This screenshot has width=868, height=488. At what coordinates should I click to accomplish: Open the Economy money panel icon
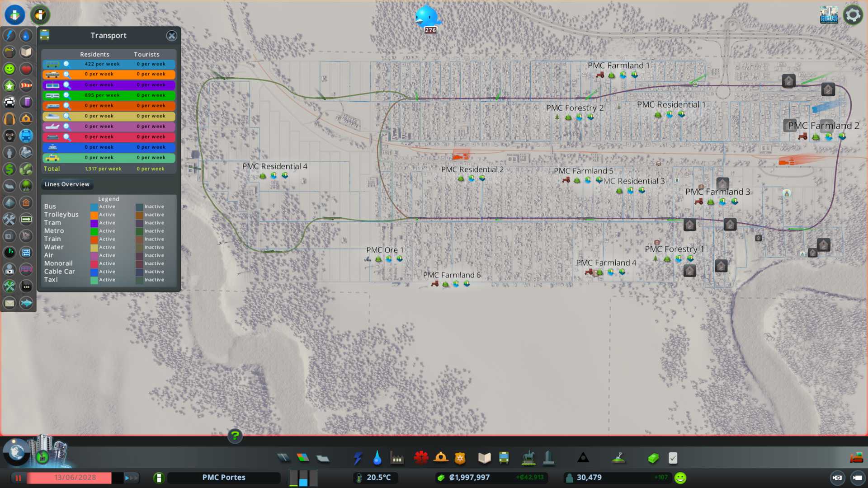pos(653,458)
